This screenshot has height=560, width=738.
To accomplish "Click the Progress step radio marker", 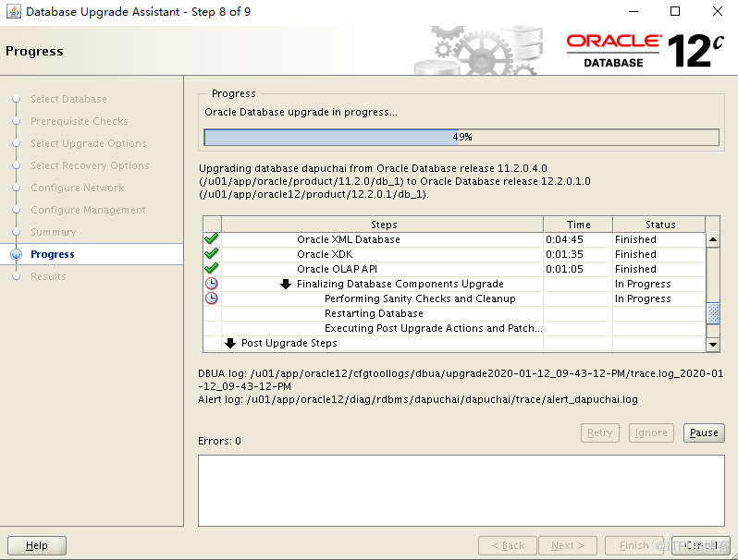I will click(x=16, y=254).
